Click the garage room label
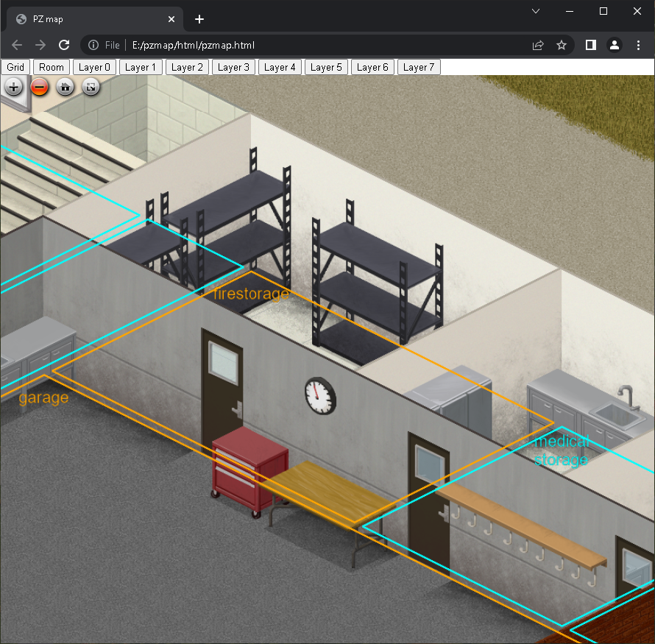This screenshot has width=655, height=644. [x=43, y=397]
